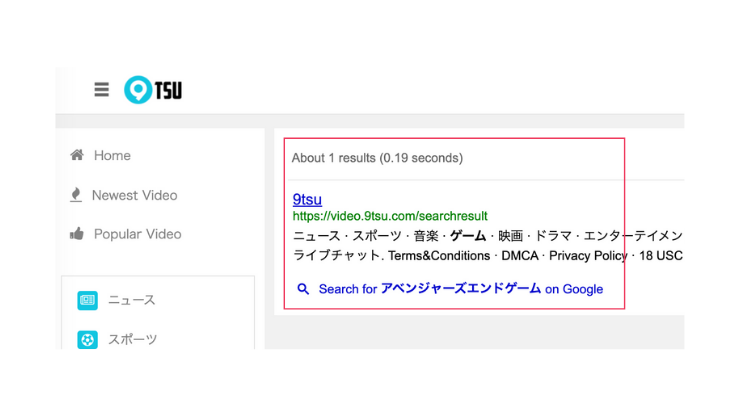Click the ニュース newspaper icon
The height and width of the screenshot is (416, 740).
[x=87, y=300]
